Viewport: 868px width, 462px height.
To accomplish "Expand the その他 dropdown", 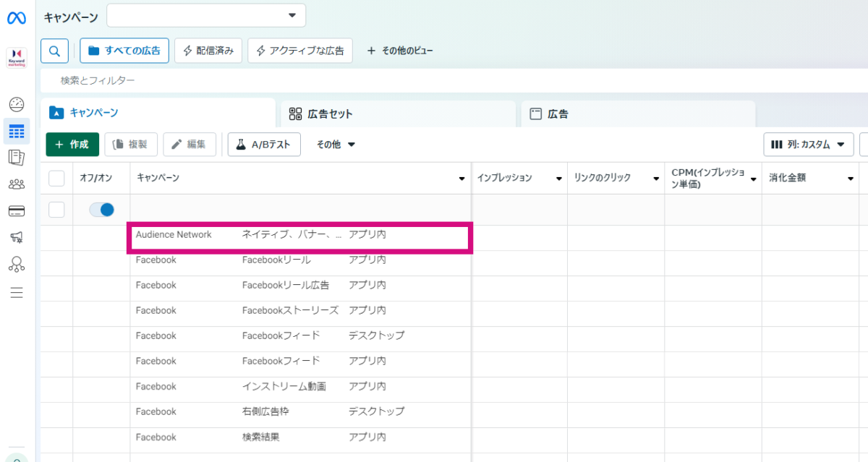I will point(336,145).
